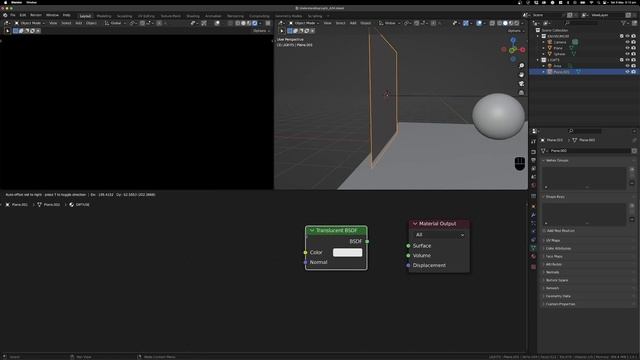Select solid viewport shading in right viewport
Screen dimensions: 640x360
click(505, 23)
